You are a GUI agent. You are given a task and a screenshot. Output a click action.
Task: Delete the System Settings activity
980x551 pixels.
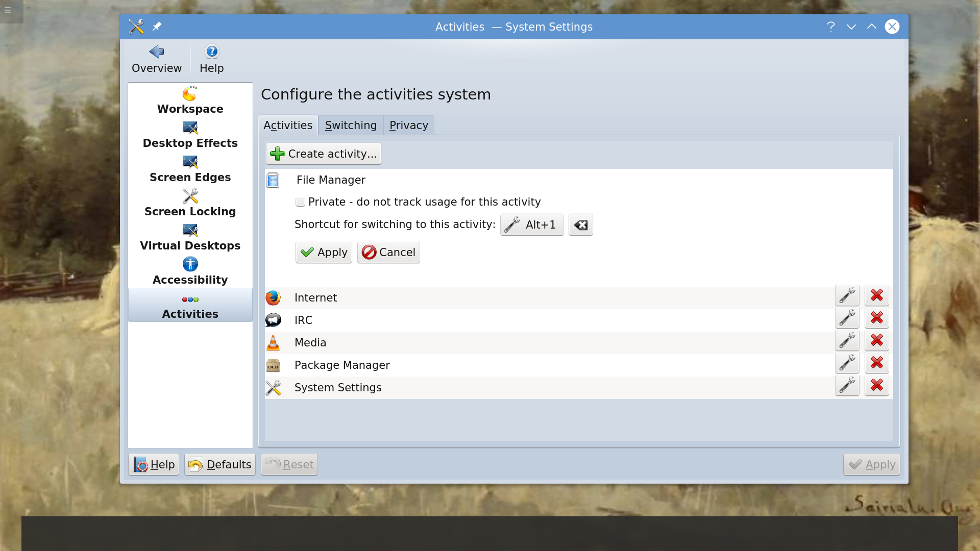[x=877, y=385]
